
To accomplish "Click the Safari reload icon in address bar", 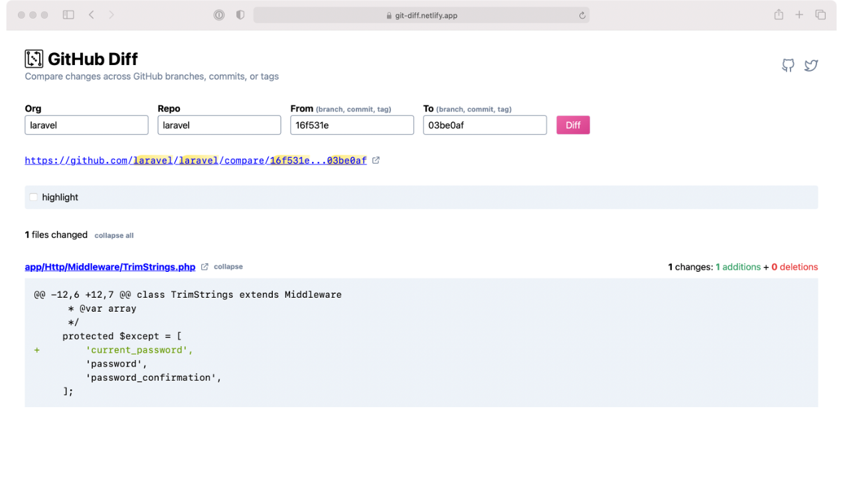I will 581,15.
